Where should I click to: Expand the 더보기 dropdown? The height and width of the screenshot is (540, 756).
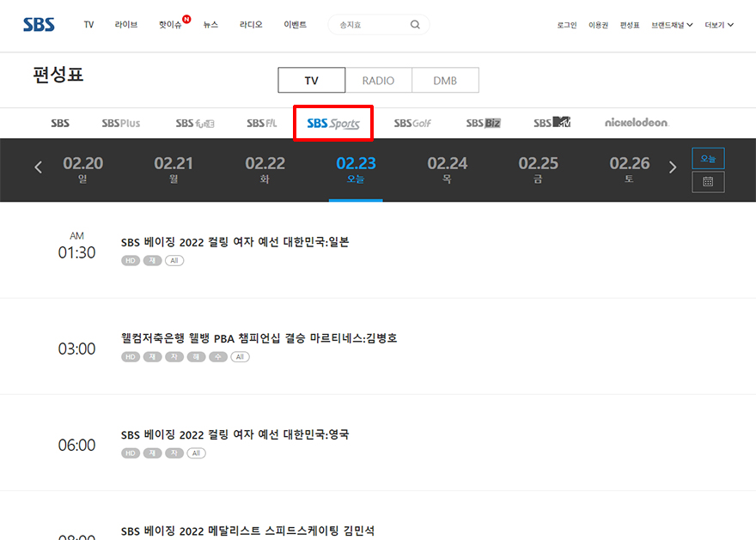719,25
